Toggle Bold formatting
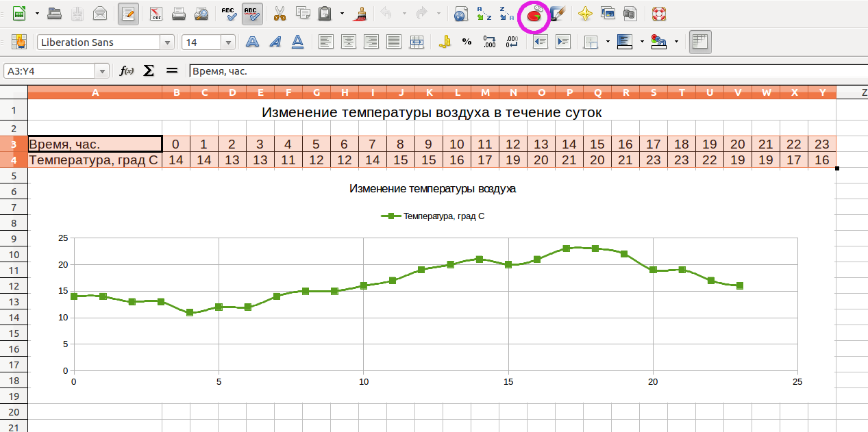Viewport: 868px width, 432px height. 252,42
